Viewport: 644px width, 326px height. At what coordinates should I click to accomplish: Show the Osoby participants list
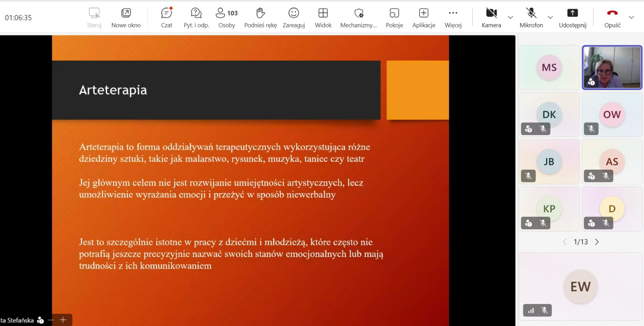(227, 18)
